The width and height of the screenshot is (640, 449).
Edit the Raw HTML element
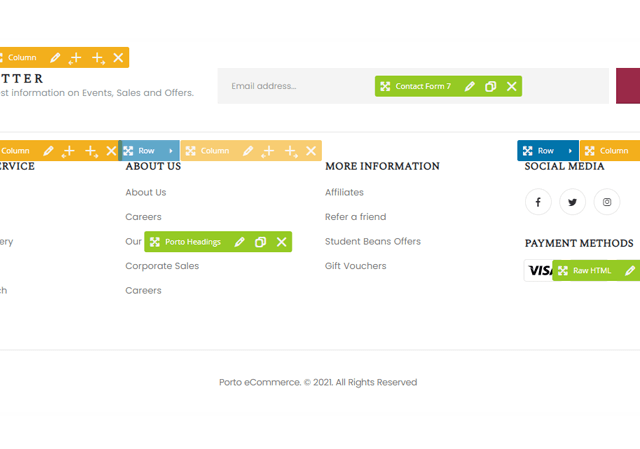click(x=630, y=271)
